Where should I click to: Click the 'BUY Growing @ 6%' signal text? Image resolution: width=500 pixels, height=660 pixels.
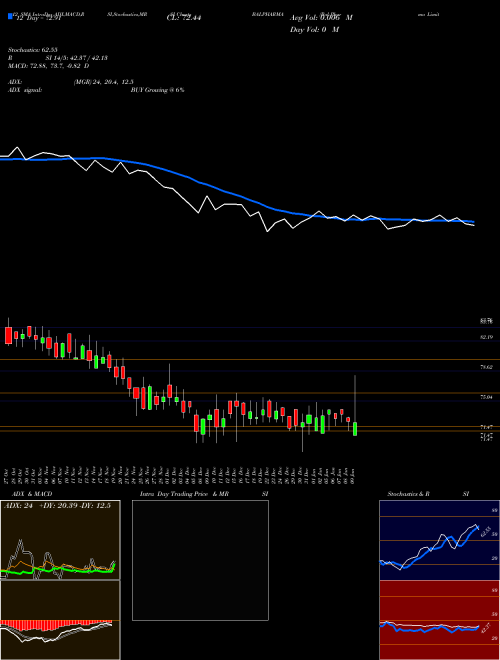157,90
